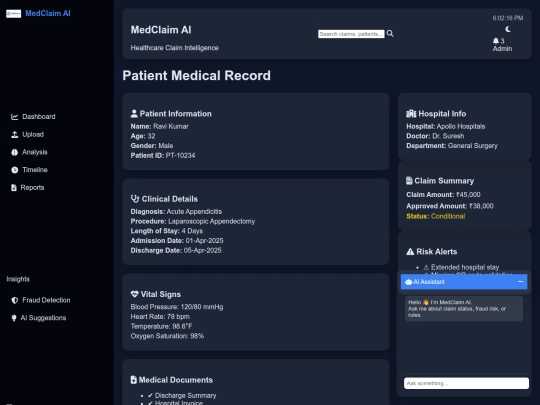Go to Dashboard in sidebar
The image size is (540, 405).
coord(33,117)
